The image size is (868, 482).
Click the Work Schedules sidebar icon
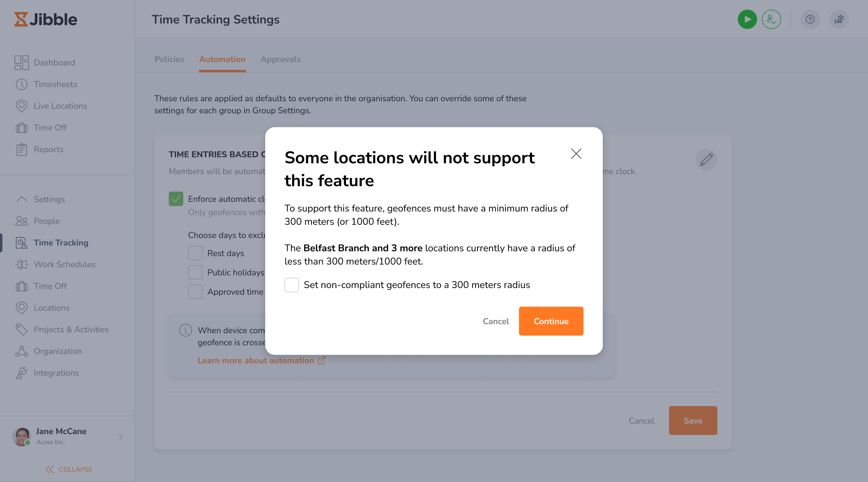(21, 263)
